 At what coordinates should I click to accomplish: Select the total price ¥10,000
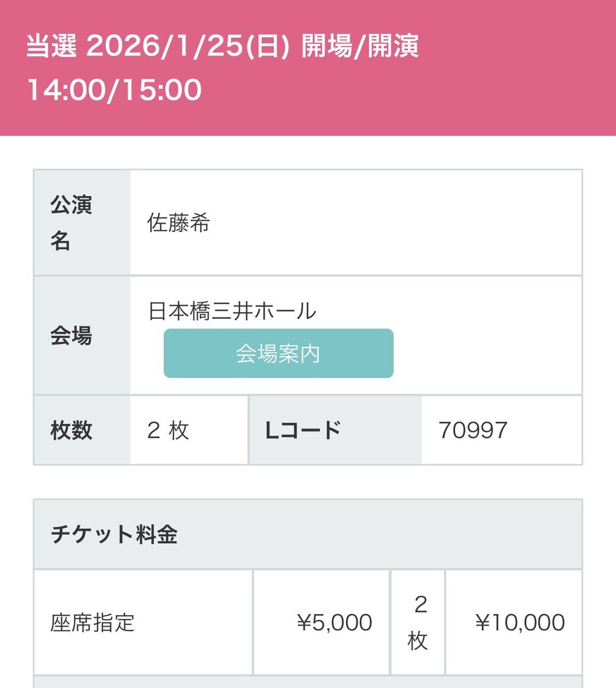[x=520, y=623]
